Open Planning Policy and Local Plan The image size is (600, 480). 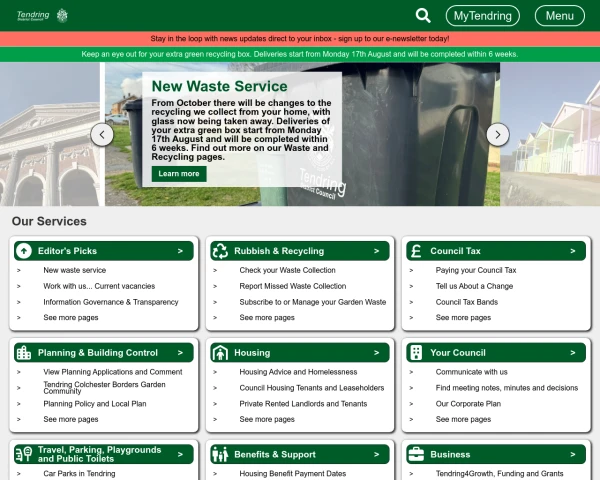[x=95, y=404]
